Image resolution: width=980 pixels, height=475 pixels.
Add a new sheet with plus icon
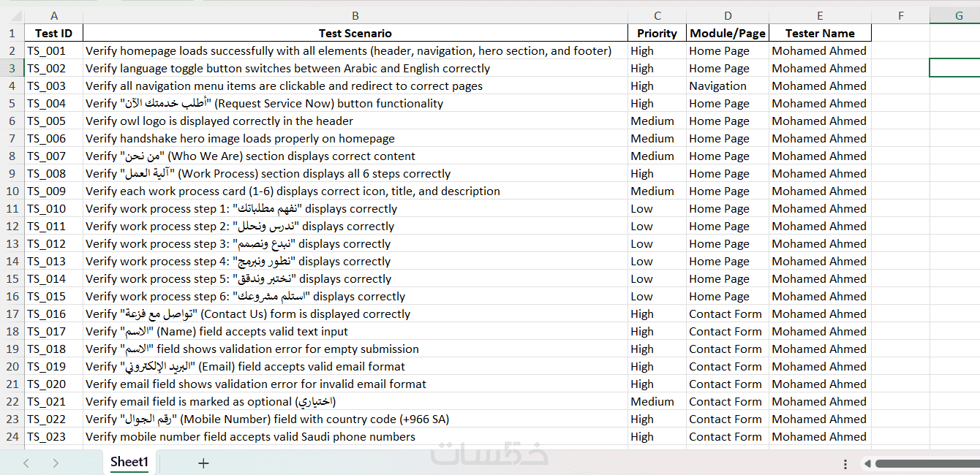(x=203, y=463)
